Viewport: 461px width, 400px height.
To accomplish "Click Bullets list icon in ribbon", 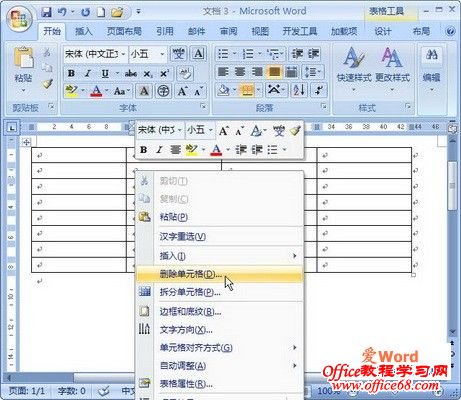I will coord(223,53).
